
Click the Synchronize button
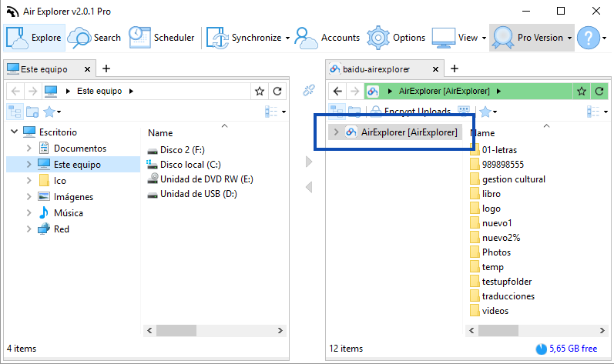click(244, 38)
